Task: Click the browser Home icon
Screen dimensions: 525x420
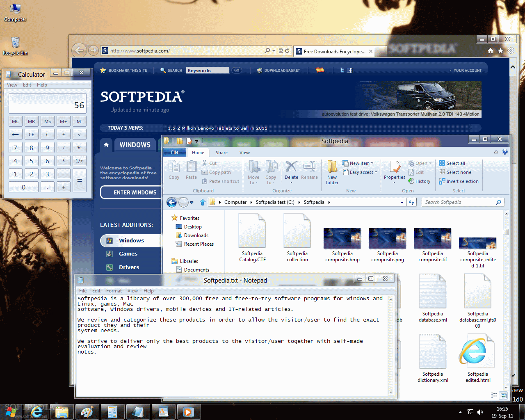Action: pos(491,51)
